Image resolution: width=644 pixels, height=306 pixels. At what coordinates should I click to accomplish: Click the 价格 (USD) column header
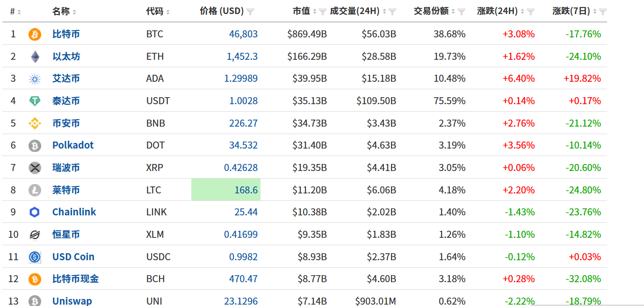pos(222,11)
